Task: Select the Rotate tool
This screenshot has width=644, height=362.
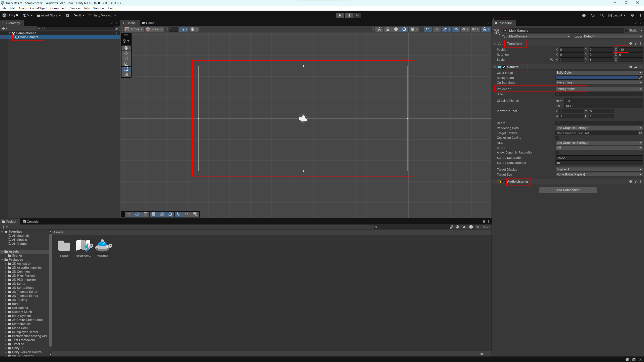Action: 126,59
